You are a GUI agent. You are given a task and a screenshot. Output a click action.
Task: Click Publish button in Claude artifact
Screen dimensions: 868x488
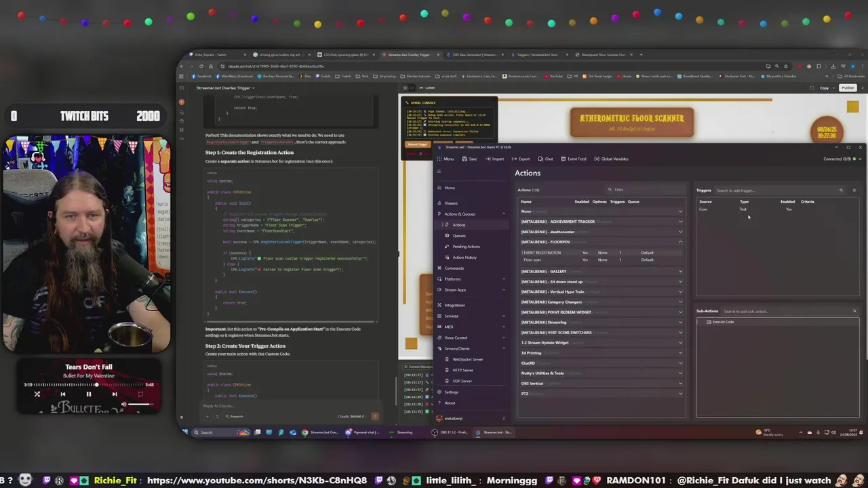[848, 88]
